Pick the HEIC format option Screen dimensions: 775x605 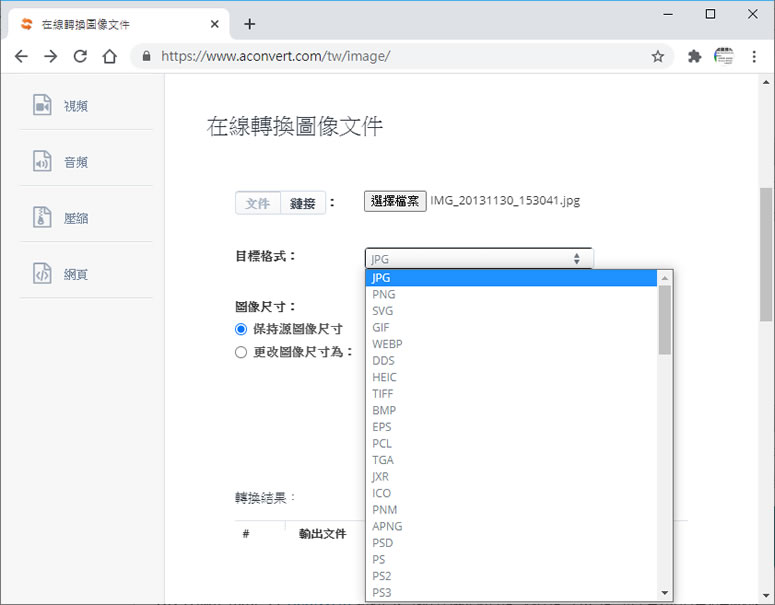tap(384, 377)
